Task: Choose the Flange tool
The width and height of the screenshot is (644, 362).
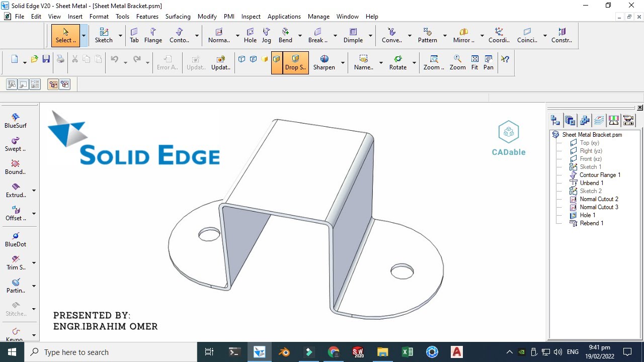Action: (x=153, y=36)
